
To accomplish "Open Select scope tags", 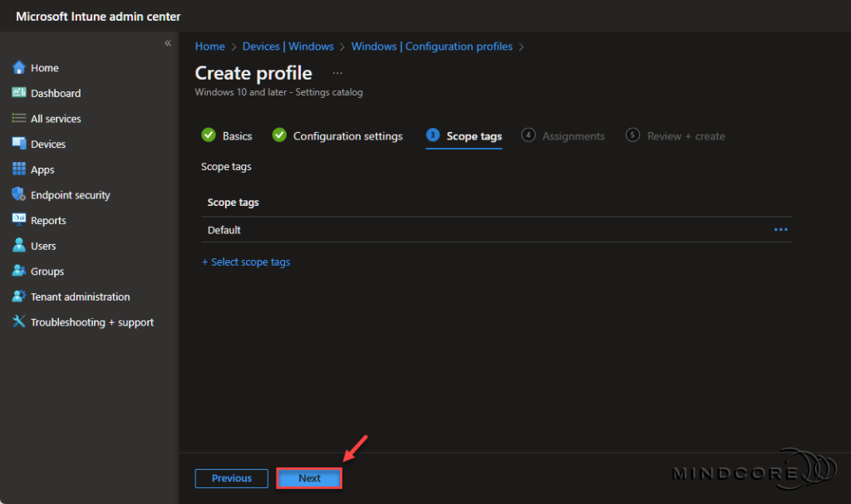I will (x=247, y=262).
